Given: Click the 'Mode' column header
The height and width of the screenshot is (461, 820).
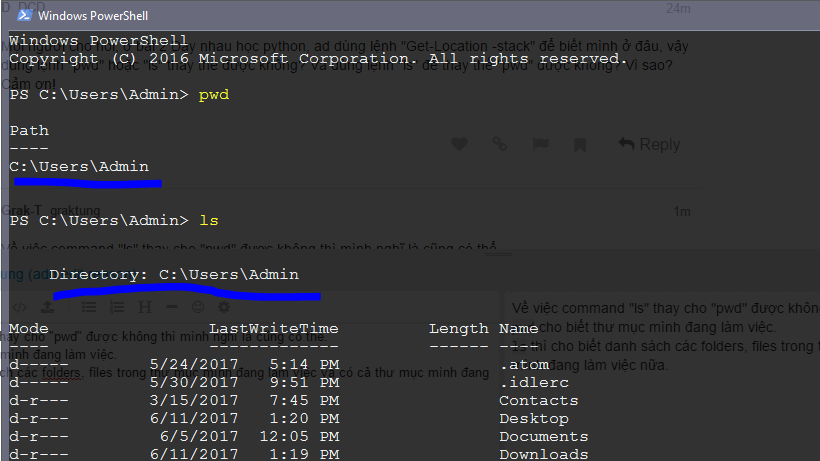Looking at the screenshot, I should click(x=29, y=328).
